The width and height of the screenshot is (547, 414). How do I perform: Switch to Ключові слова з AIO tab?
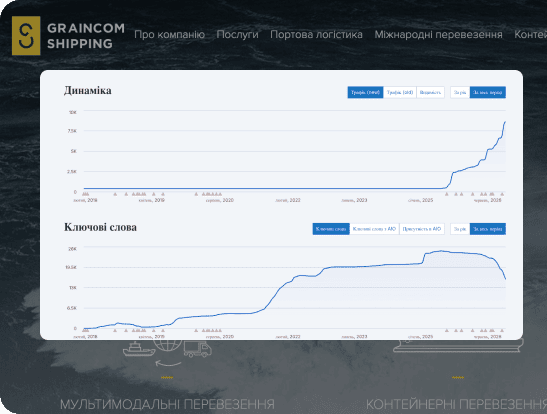point(374,229)
